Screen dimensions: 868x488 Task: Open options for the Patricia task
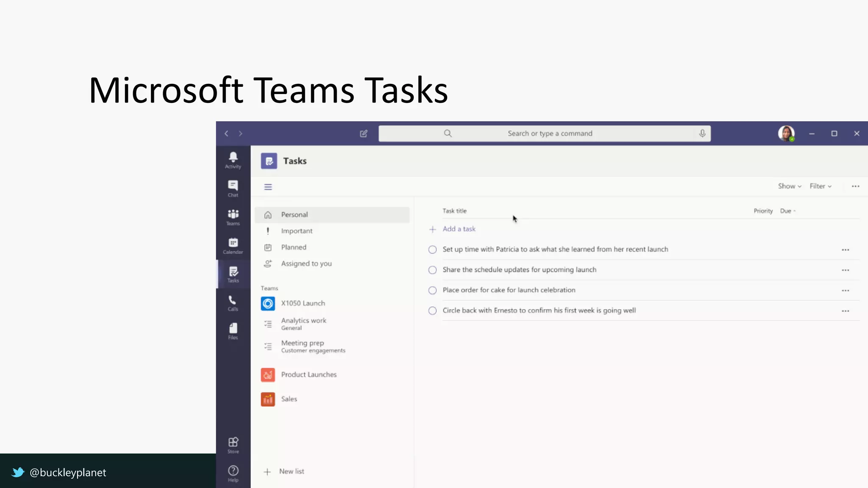pyautogui.click(x=846, y=250)
